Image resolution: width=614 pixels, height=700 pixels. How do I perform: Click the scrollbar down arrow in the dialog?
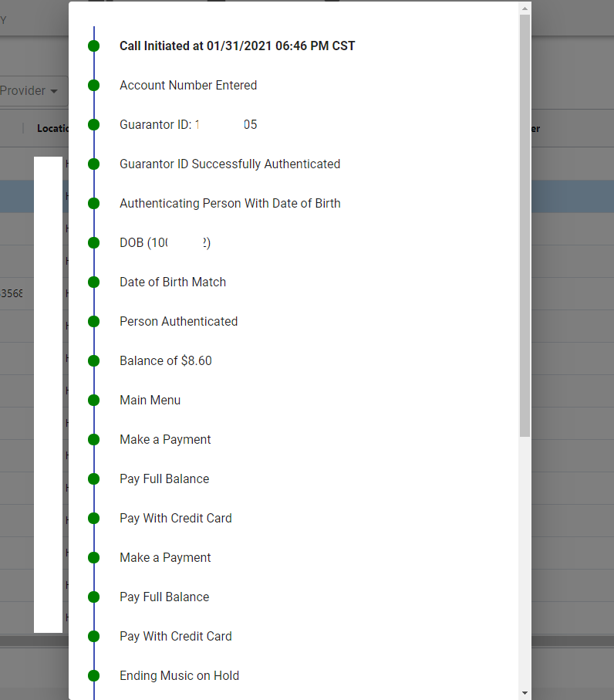pyautogui.click(x=525, y=693)
